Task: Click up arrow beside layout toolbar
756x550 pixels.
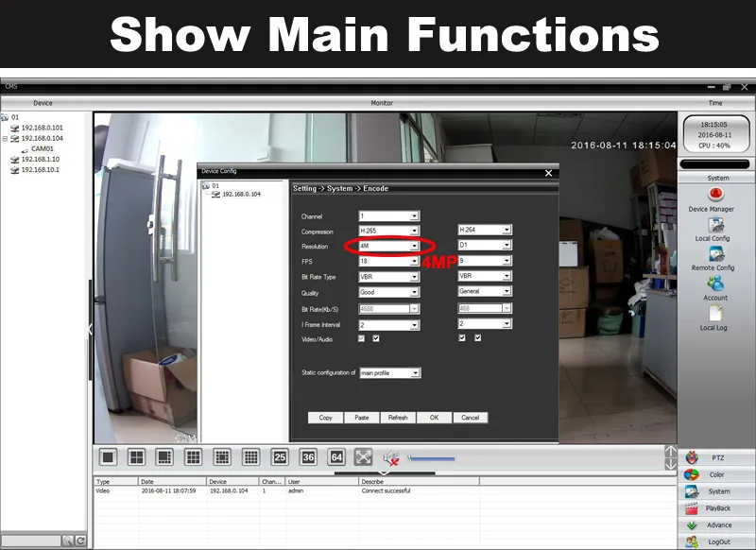Action: click(671, 452)
